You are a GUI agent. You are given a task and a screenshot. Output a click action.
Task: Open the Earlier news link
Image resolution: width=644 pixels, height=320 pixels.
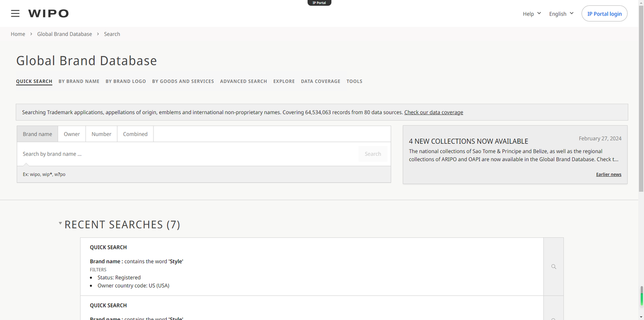coord(608,175)
